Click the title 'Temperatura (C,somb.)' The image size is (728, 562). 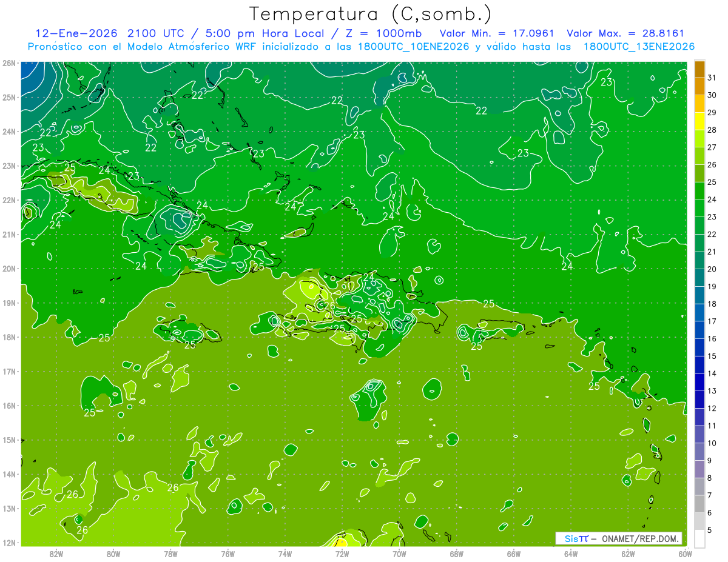tap(370, 14)
